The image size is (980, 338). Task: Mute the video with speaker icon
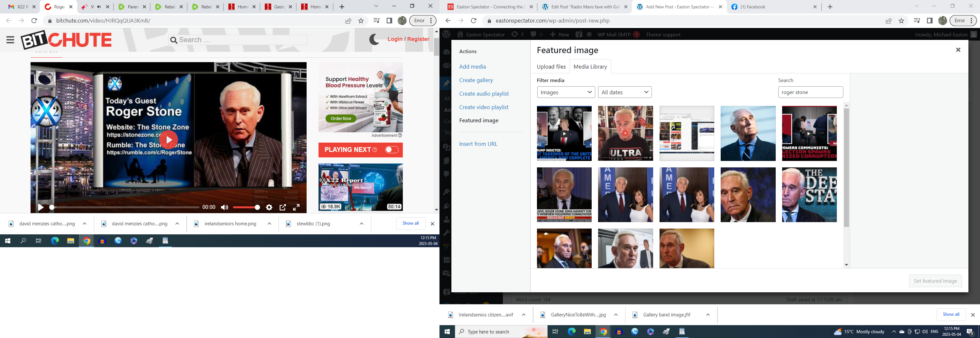[x=225, y=207]
